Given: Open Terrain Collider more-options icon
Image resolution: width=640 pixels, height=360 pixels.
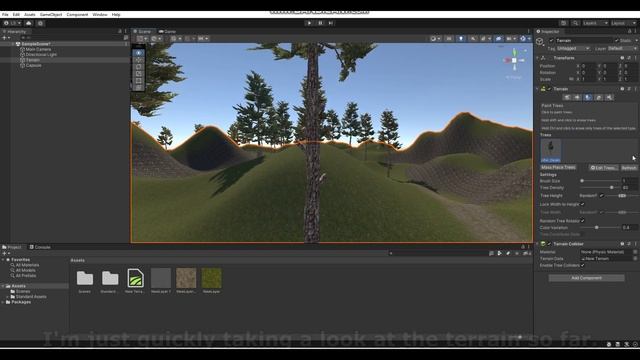Looking at the screenshot, I should pyautogui.click(x=636, y=244).
